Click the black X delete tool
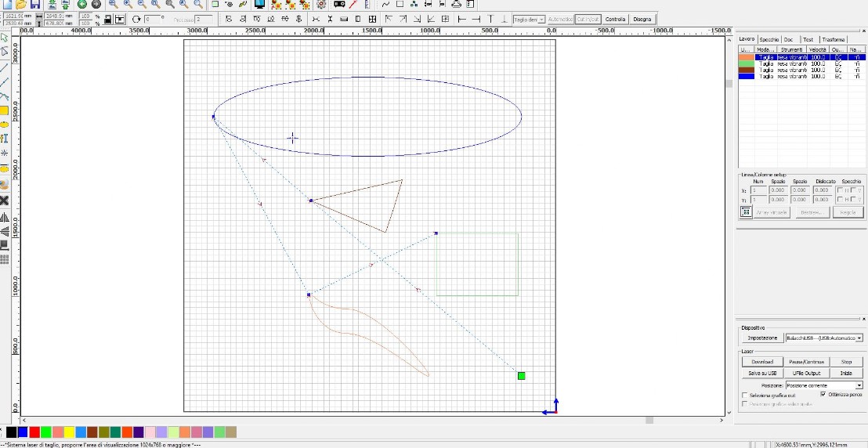 (x=4, y=201)
